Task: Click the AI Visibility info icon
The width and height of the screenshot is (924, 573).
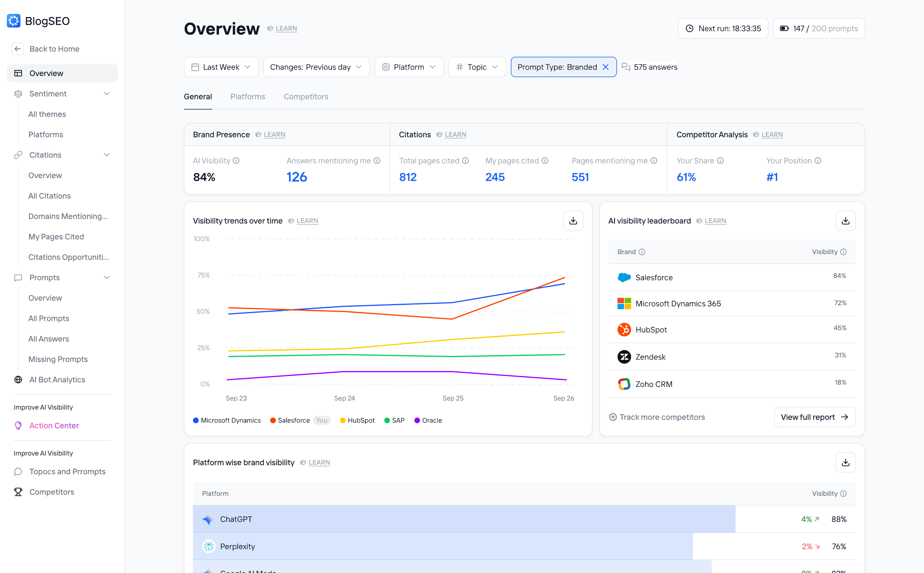Action: [236, 161]
